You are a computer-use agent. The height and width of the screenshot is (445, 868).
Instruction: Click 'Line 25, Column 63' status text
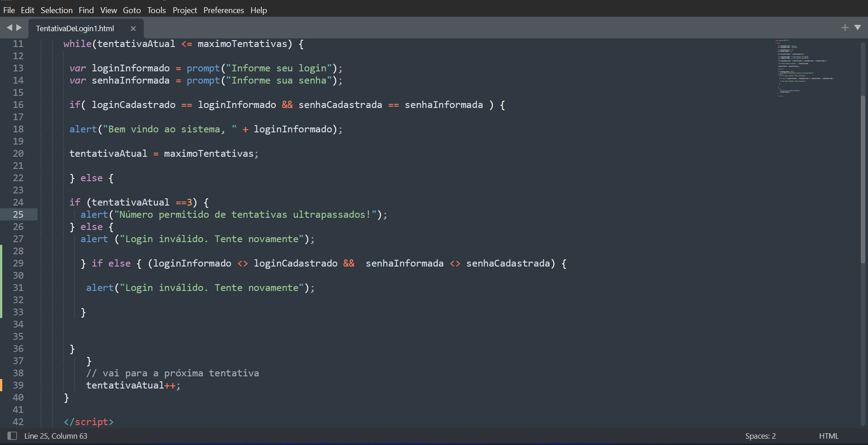56,436
